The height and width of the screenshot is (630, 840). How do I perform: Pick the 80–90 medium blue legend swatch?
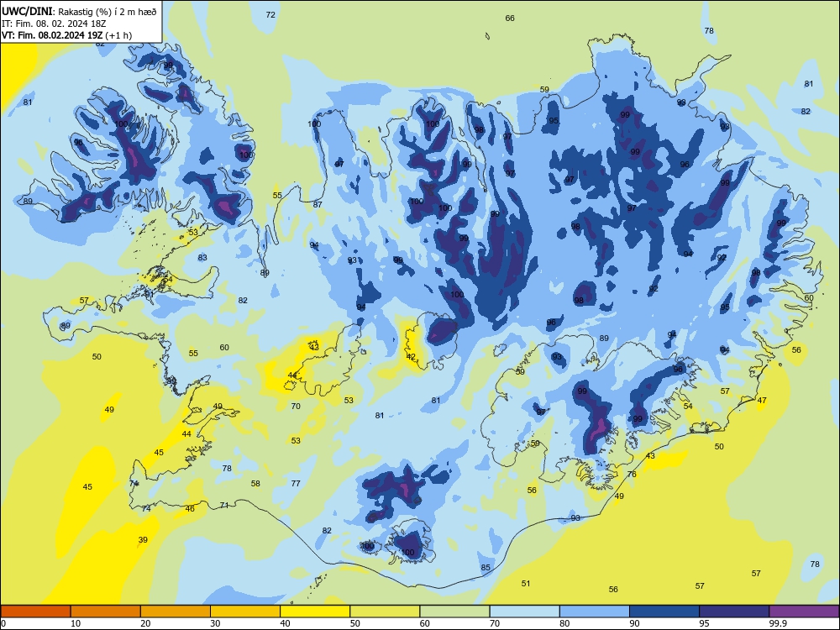tap(595, 612)
